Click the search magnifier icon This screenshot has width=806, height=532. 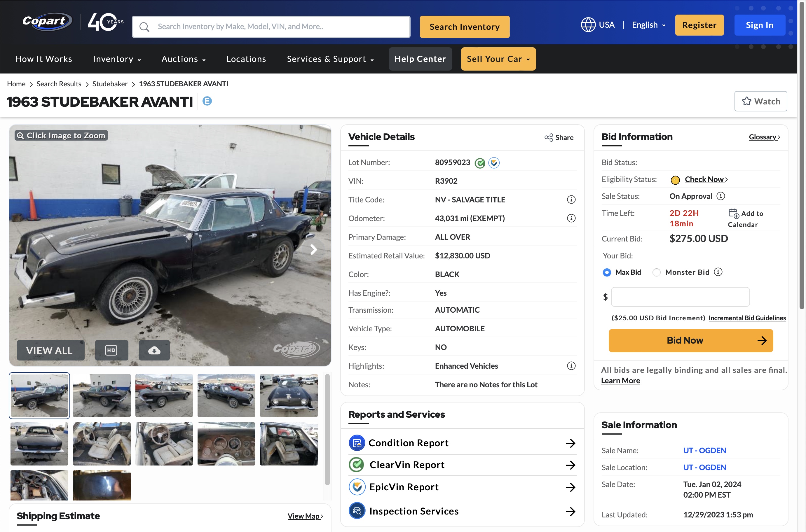coord(144,27)
